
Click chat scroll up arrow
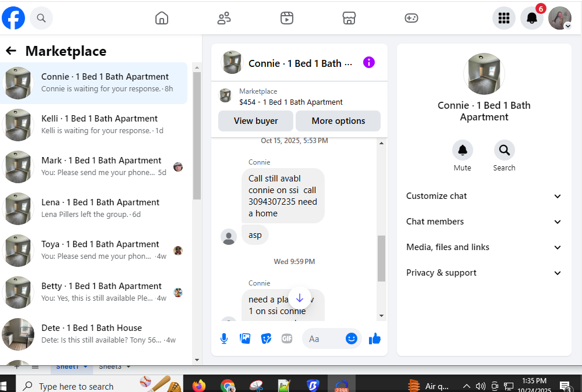(x=381, y=143)
